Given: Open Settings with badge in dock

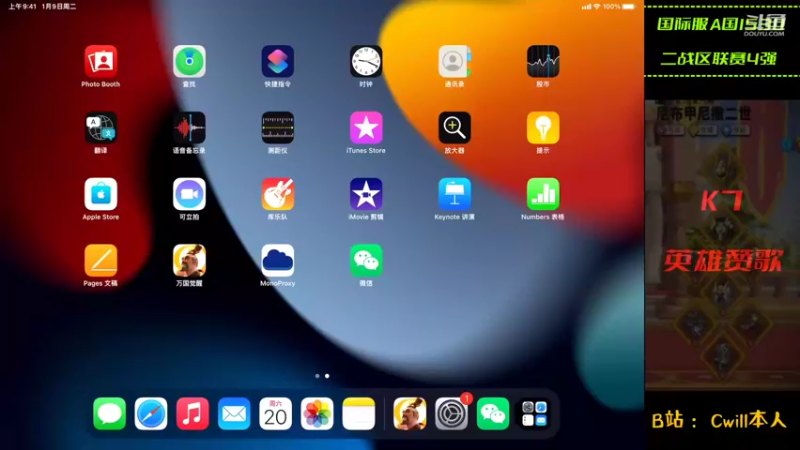Looking at the screenshot, I should [x=452, y=414].
